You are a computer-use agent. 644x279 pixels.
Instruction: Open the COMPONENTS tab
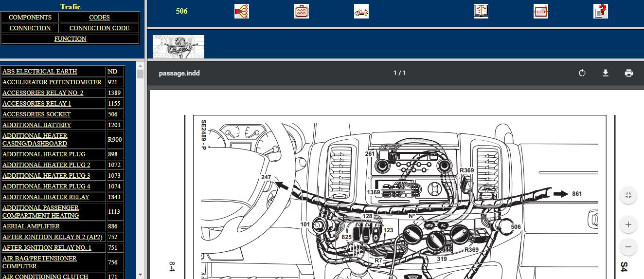click(x=30, y=18)
